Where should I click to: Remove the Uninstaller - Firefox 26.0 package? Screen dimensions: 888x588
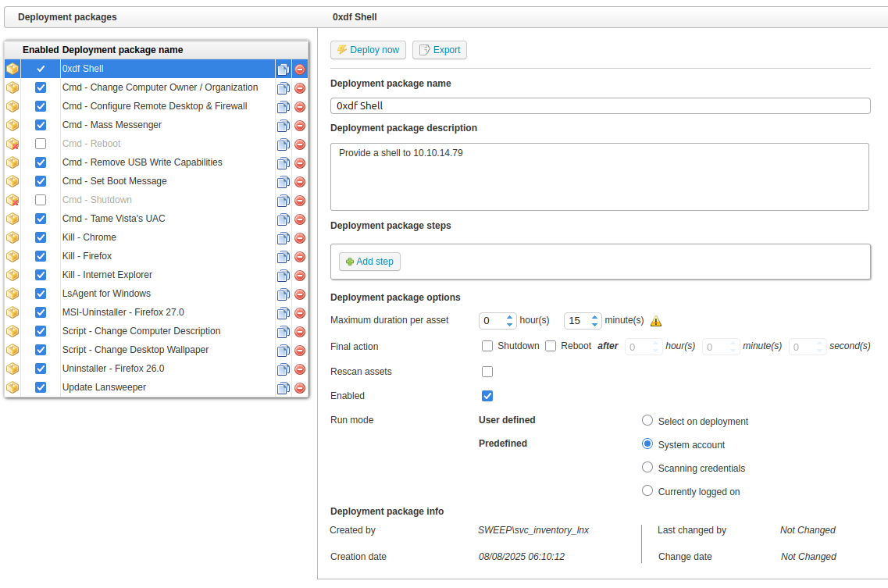click(300, 369)
